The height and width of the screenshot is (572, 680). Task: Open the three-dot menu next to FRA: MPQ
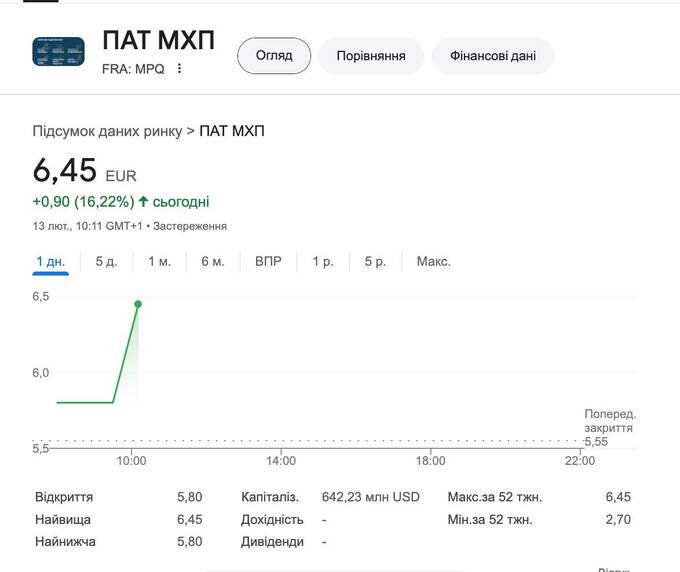(180, 69)
